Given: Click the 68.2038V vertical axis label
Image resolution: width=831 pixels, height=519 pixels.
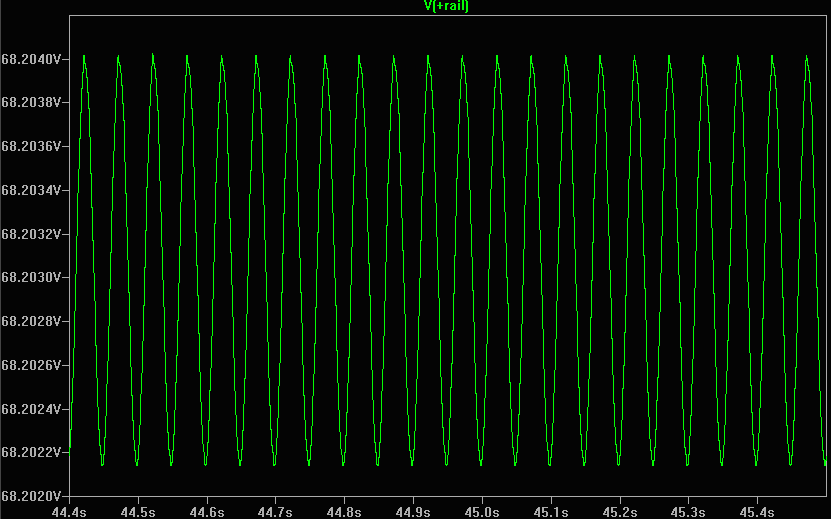Looking at the screenshot, I should [31, 102].
